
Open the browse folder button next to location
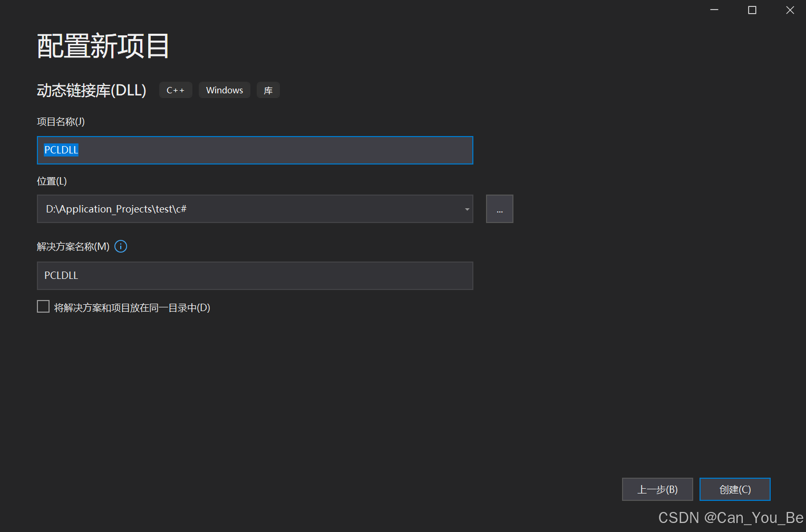[499, 209]
